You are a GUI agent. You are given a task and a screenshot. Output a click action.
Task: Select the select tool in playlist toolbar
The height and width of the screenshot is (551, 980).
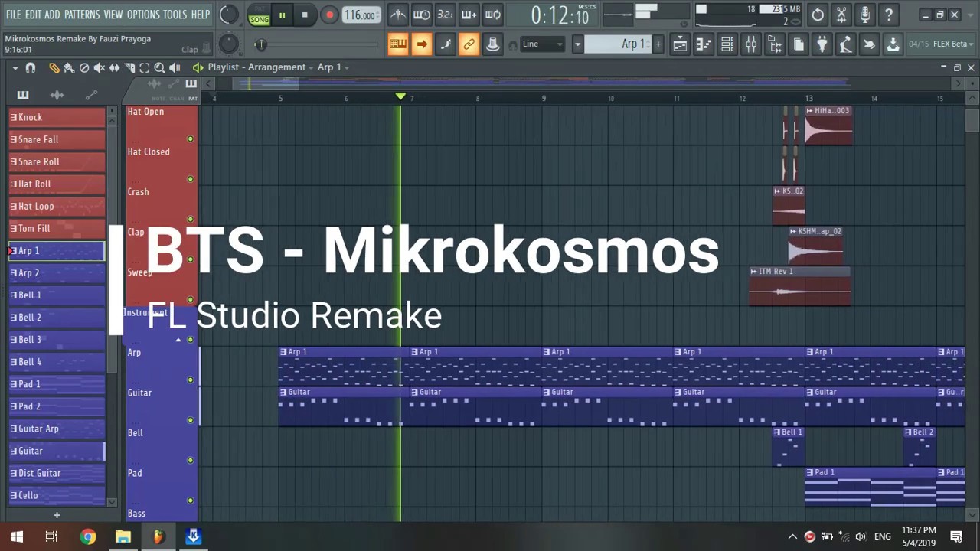pyautogui.click(x=145, y=67)
